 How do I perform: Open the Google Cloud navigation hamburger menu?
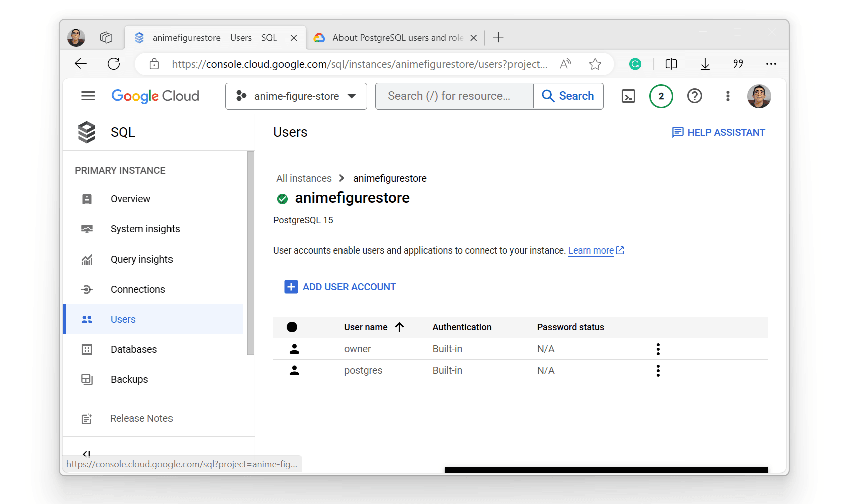(88, 96)
